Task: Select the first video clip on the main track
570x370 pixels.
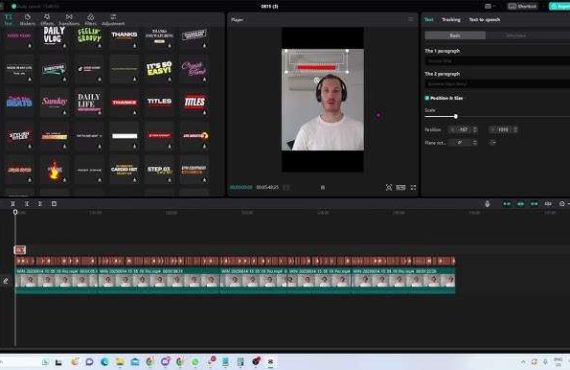Action: click(x=56, y=281)
